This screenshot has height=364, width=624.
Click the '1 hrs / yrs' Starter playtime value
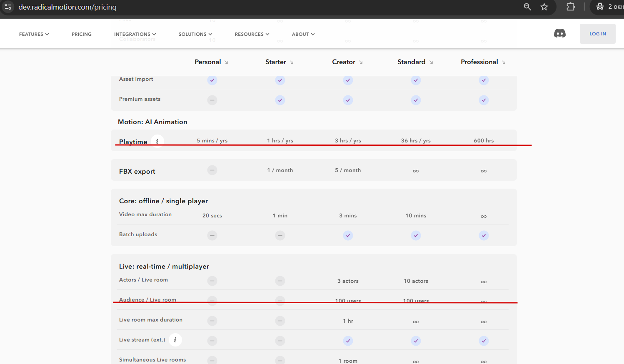point(280,141)
